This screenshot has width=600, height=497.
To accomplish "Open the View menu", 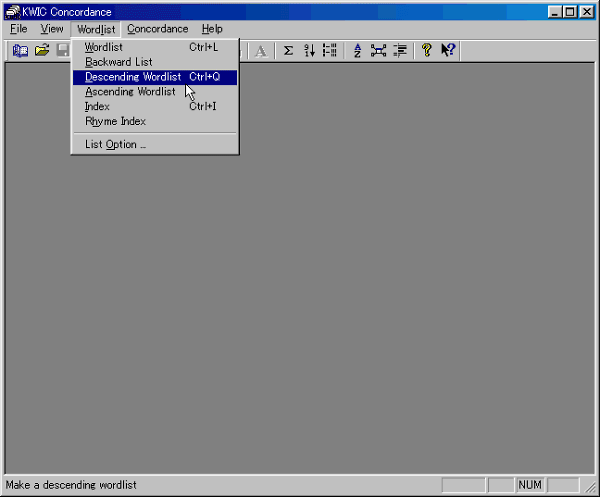I will pos(52,29).
